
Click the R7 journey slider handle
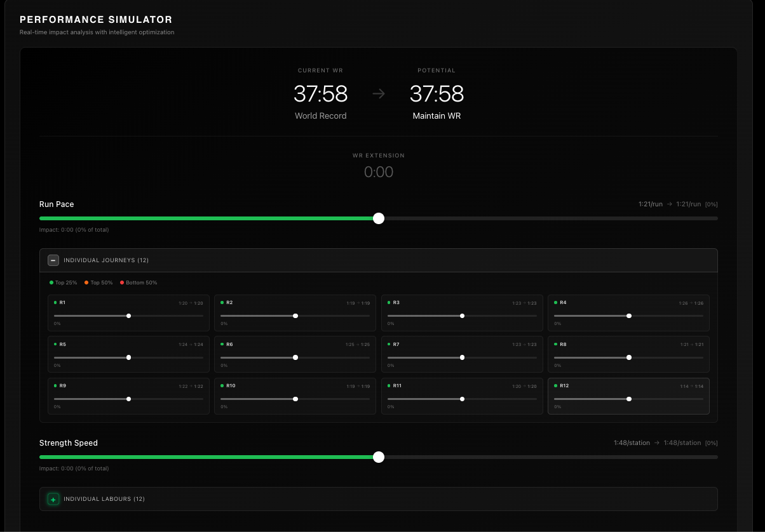462,357
